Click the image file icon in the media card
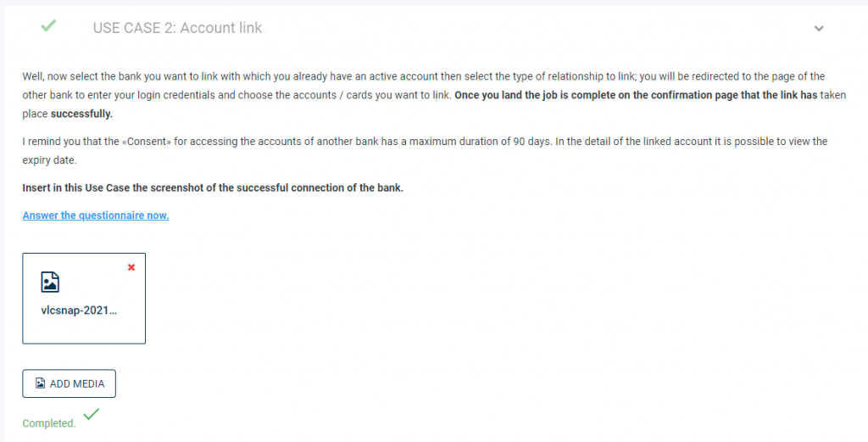 point(50,282)
